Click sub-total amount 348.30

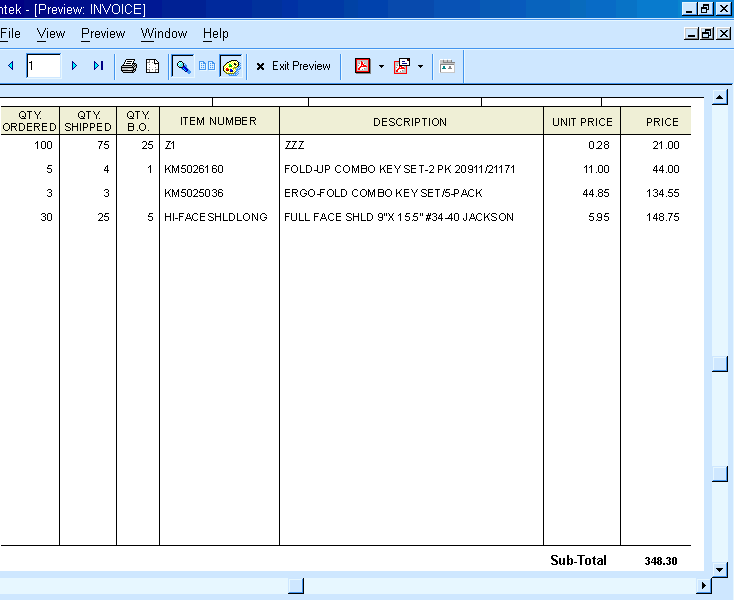click(660, 561)
